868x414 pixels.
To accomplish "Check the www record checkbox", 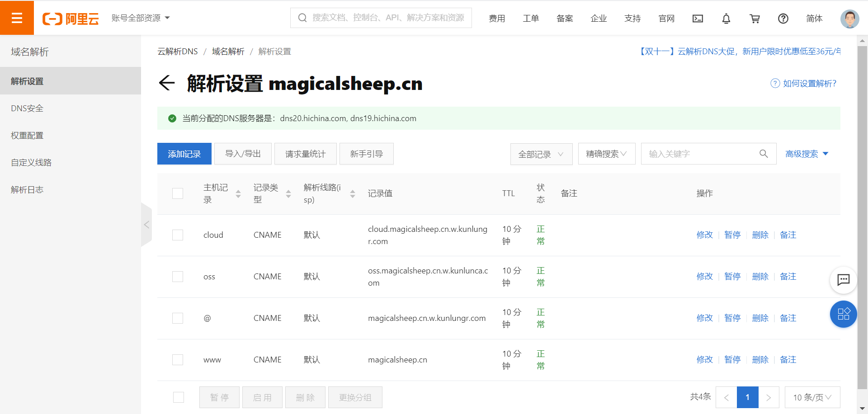I will coord(178,360).
